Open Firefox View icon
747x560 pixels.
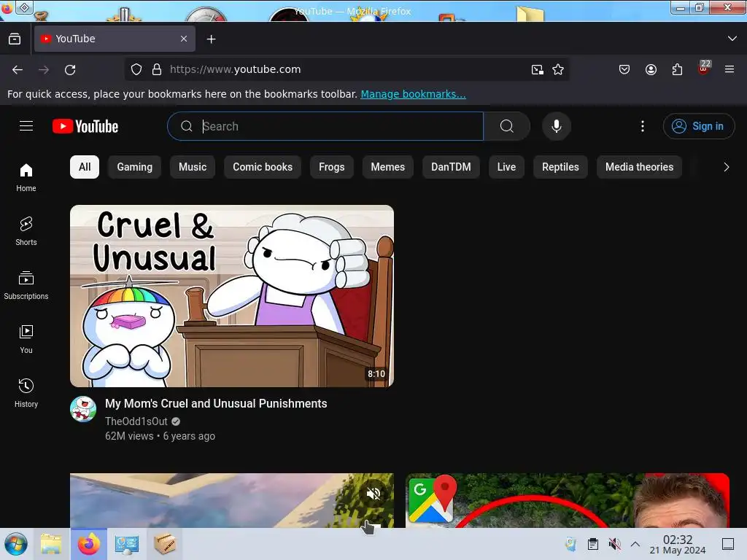15,39
